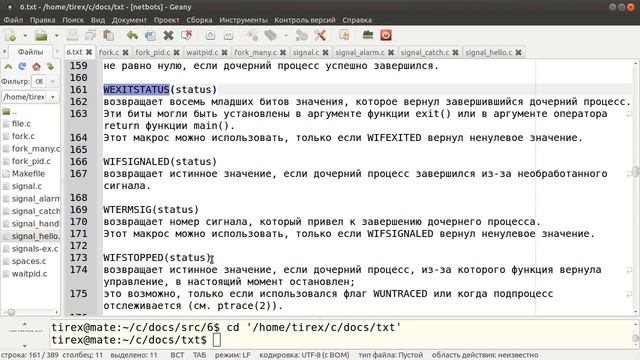Open the Контроль версий menu

click(x=304, y=20)
